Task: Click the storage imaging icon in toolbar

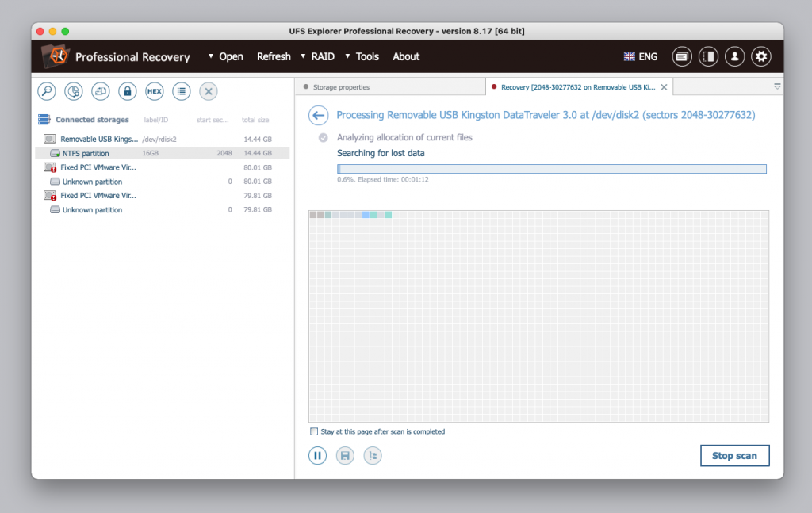Action: [x=100, y=91]
